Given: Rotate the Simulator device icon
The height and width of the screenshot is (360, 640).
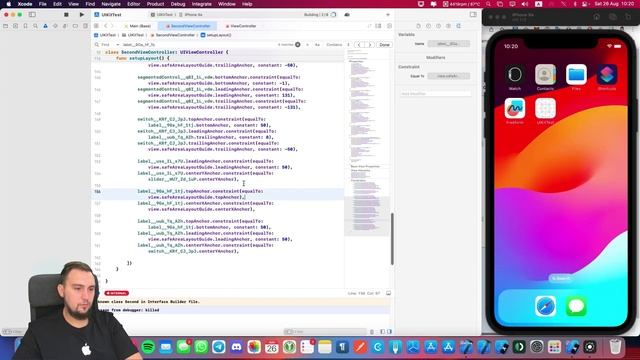Looking at the screenshot, I should pyautogui.click(x=628, y=17).
